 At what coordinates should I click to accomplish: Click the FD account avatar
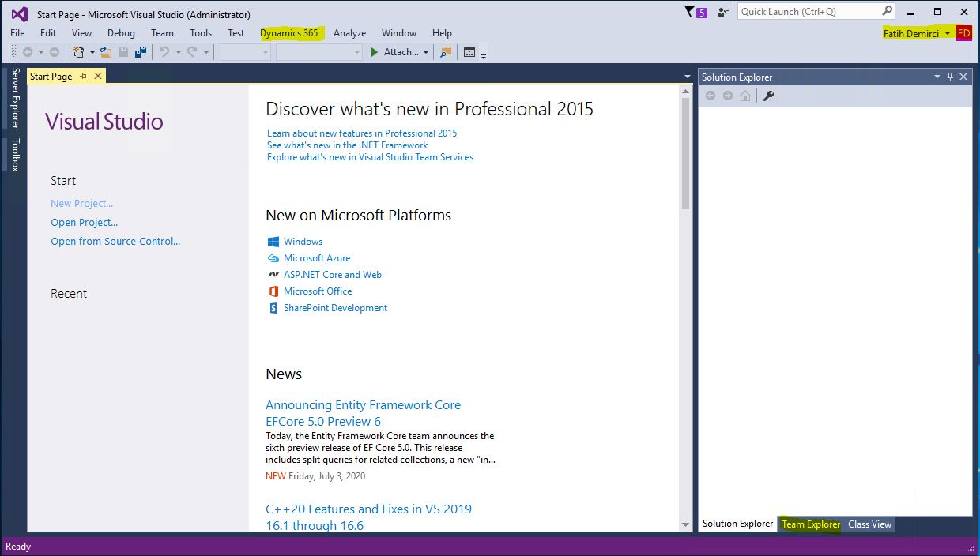(963, 33)
